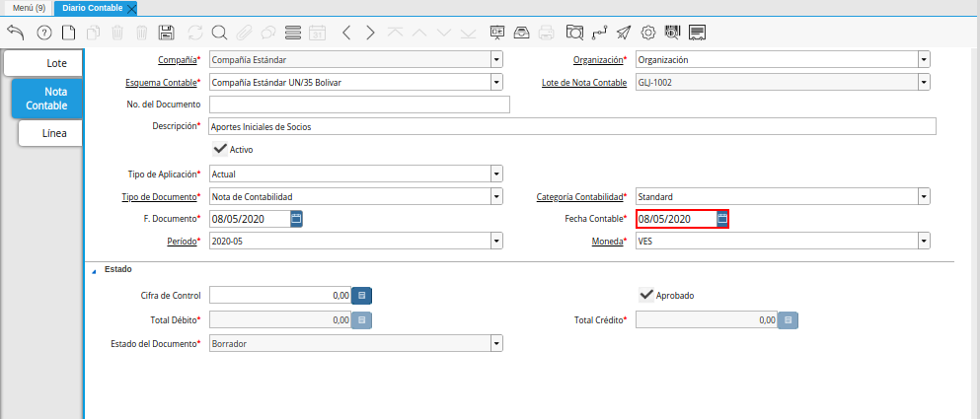Open zoom across folder magnifier icon
The width and height of the screenshot is (980, 419).
[x=574, y=33]
